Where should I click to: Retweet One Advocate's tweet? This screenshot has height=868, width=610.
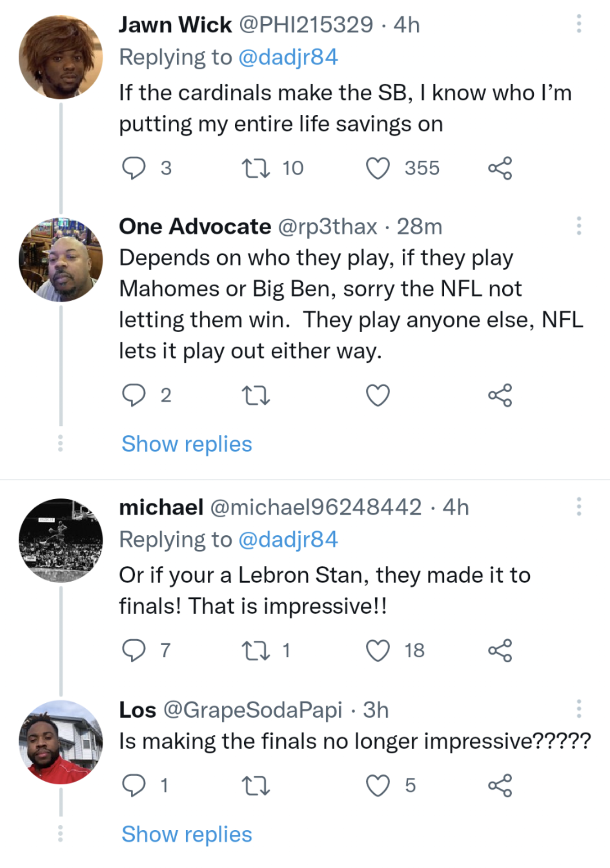point(256,395)
